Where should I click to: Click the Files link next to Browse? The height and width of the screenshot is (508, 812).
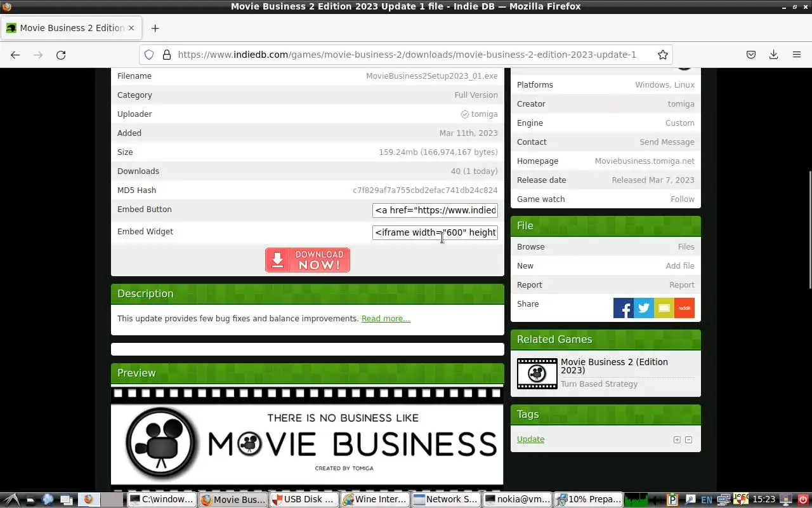coord(686,247)
